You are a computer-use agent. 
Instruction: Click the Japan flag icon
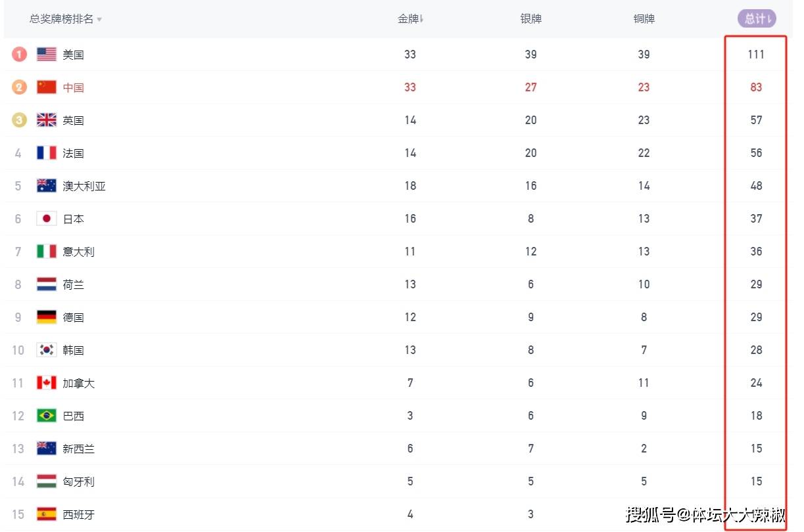pyautogui.click(x=46, y=219)
